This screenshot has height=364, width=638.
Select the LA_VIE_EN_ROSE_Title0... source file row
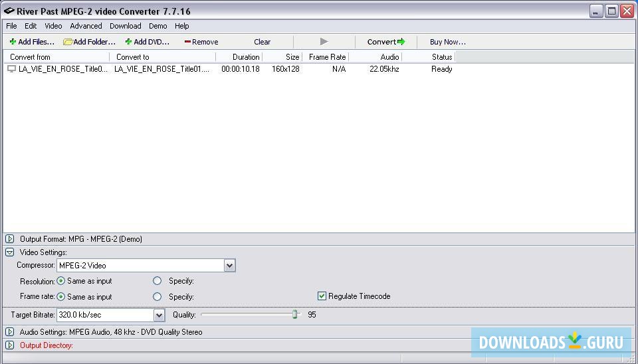63,69
